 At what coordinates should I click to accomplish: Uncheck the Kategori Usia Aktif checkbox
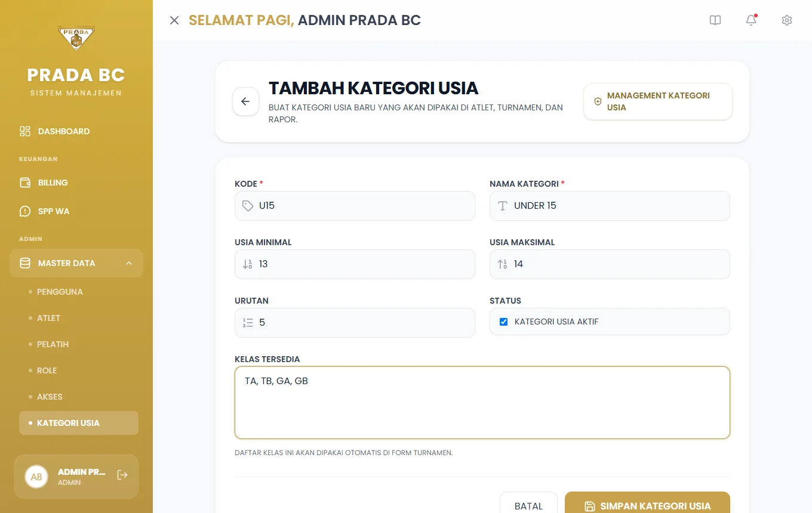coord(503,322)
